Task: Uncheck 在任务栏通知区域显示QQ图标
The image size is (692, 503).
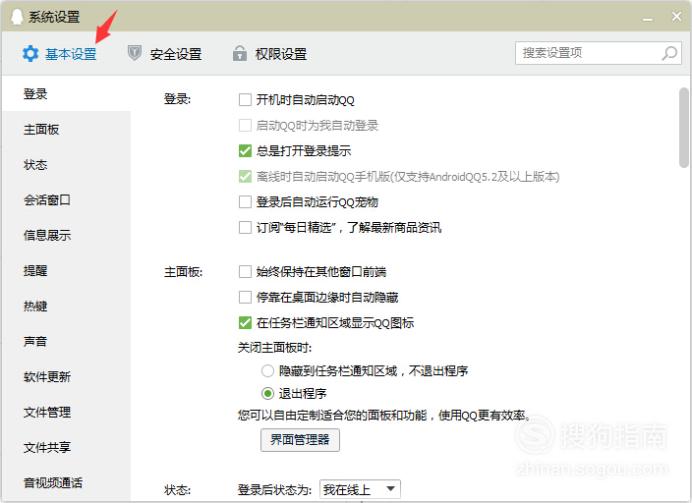Action: tap(245, 323)
